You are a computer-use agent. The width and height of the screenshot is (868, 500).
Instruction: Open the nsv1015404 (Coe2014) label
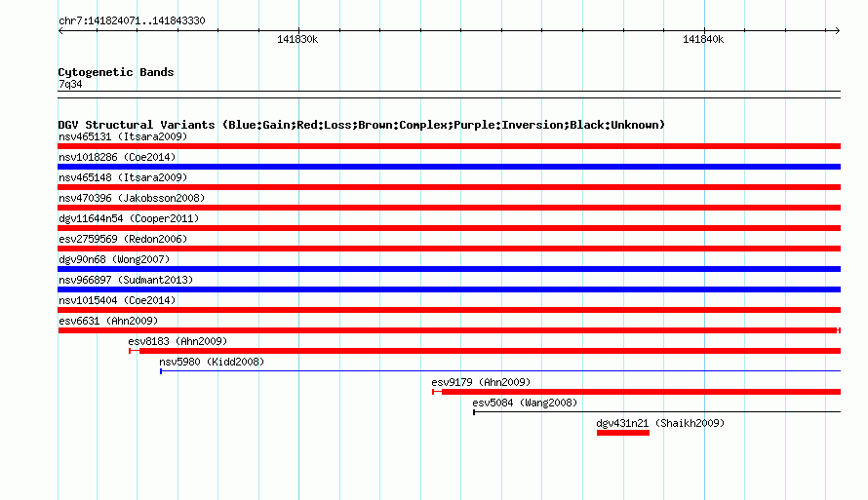point(117,300)
